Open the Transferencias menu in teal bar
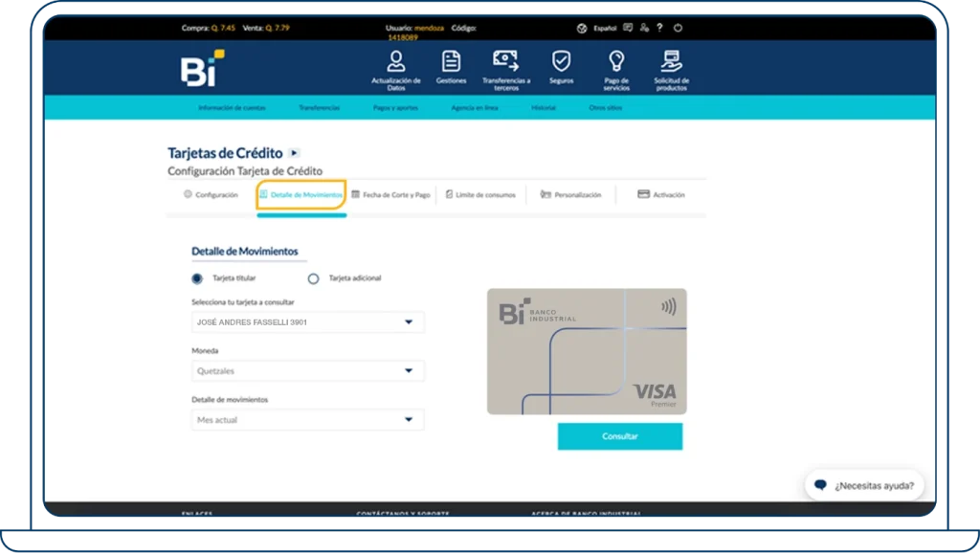The width and height of the screenshot is (980, 553). 319,108
